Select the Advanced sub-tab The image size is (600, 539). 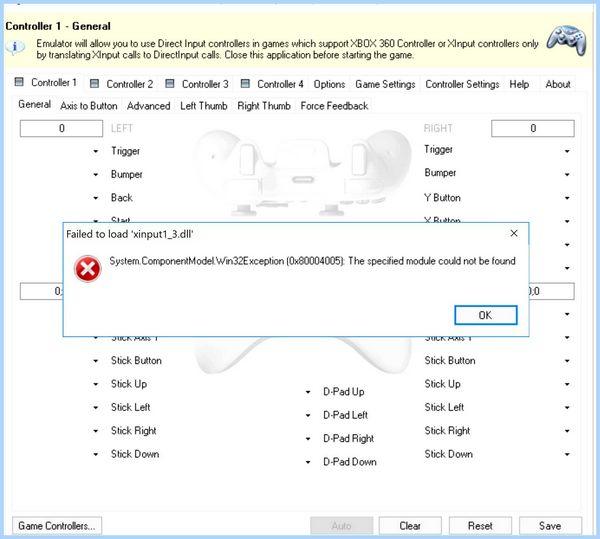click(148, 106)
